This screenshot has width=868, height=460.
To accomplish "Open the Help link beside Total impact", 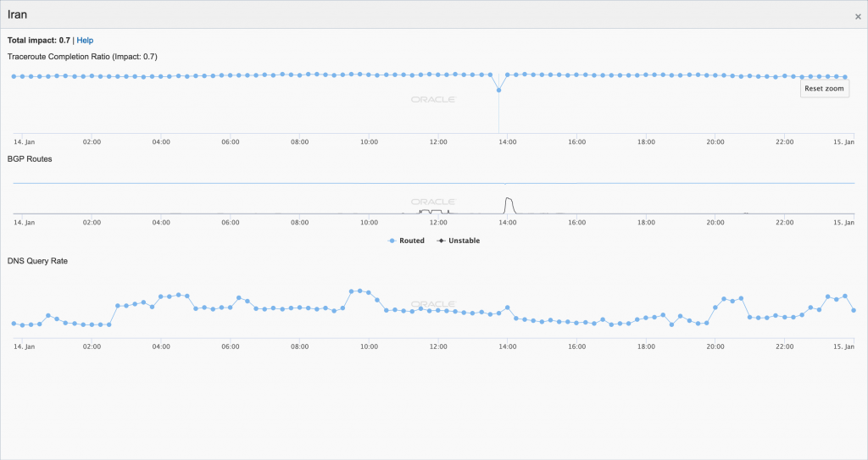I will tap(85, 40).
